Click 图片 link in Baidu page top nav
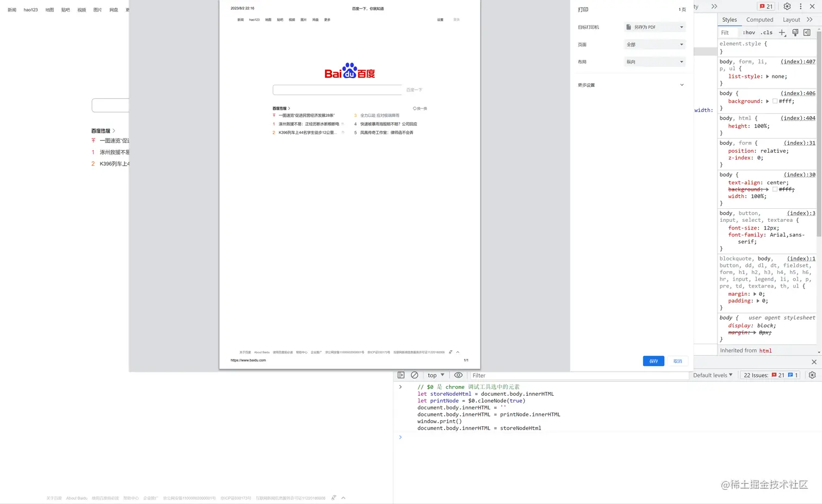Screen dimensions: 822x504 click(x=97, y=10)
